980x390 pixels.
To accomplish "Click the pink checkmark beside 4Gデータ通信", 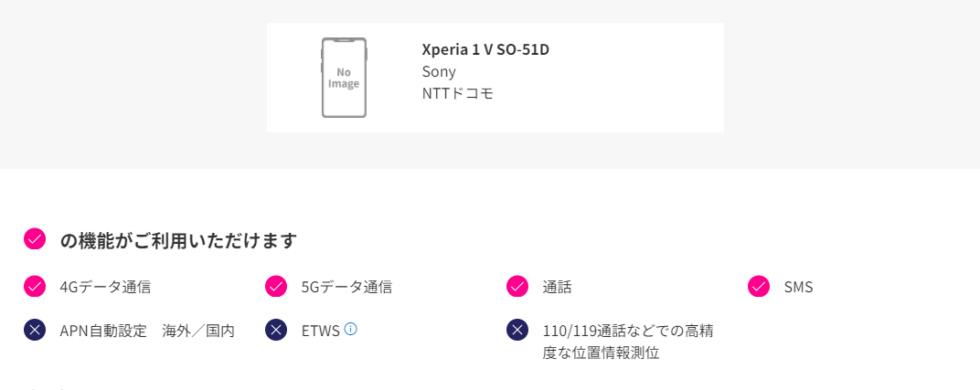I will coord(35,287).
